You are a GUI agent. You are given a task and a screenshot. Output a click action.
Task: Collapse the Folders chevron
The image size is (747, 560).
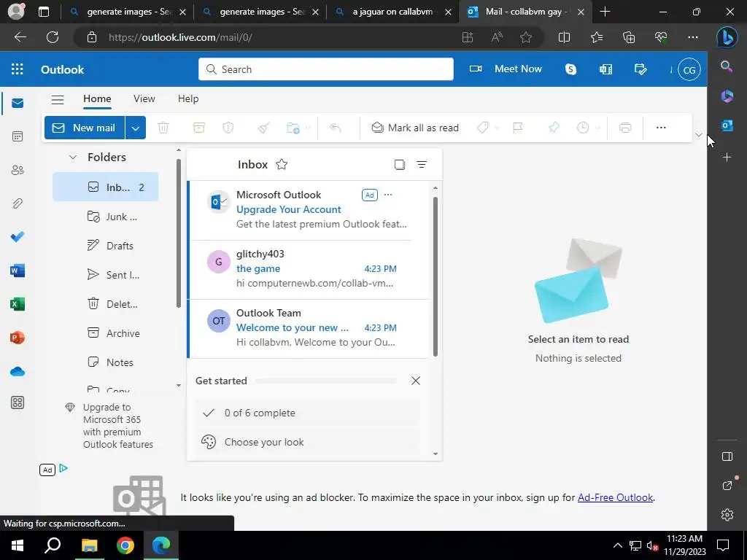pyautogui.click(x=73, y=157)
